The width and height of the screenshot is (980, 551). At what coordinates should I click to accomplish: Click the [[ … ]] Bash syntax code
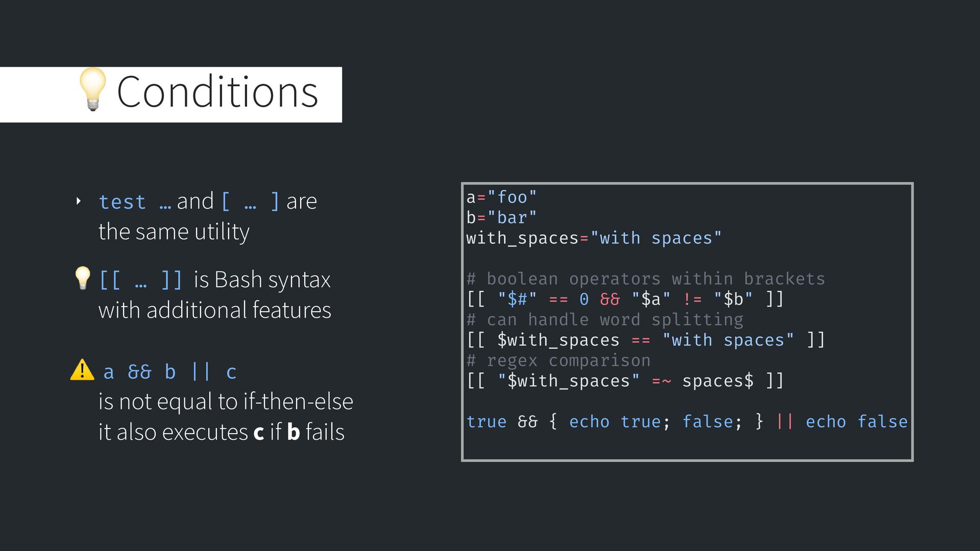pyautogui.click(x=140, y=280)
